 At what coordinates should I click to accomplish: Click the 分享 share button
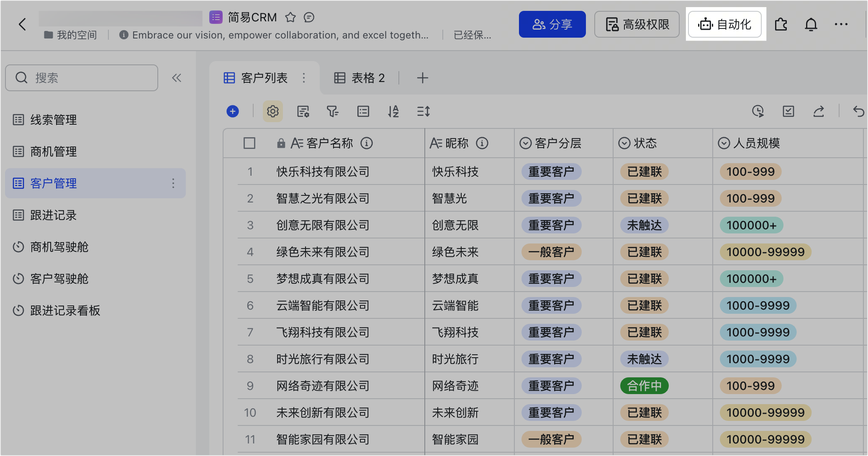coord(552,24)
